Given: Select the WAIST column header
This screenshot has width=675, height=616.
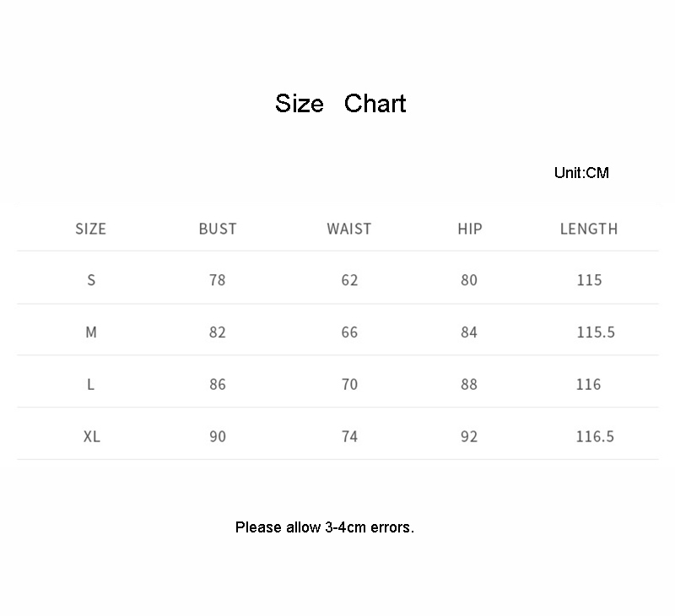Looking at the screenshot, I should (349, 229).
